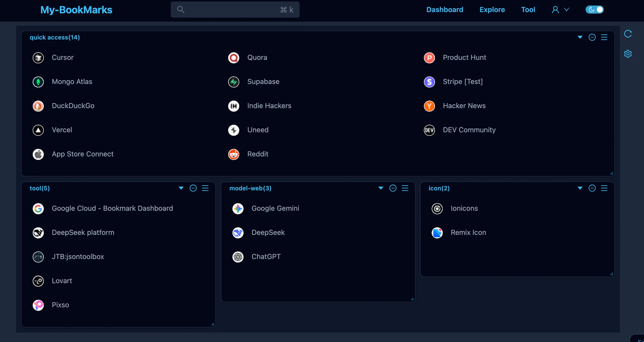The width and height of the screenshot is (644, 342).
Task: Open the Cursor bookmark icon
Action: (38, 58)
